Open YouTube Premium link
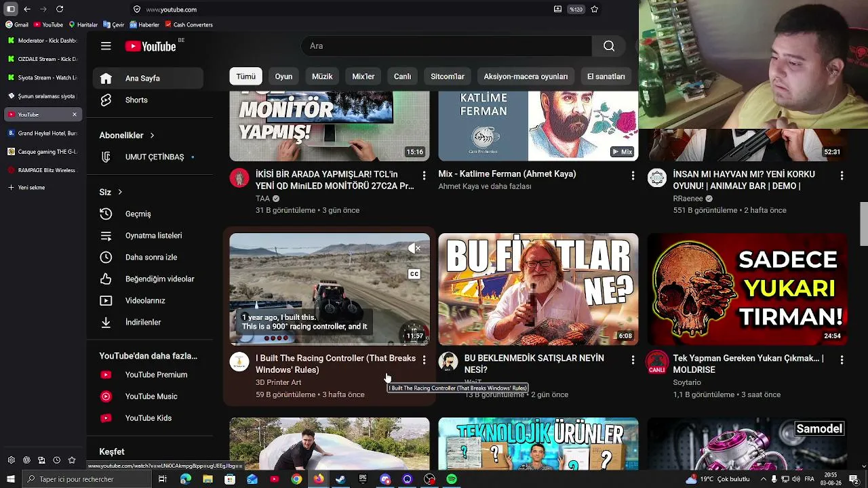The width and height of the screenshot is (868, 488). tap(148, 374)
